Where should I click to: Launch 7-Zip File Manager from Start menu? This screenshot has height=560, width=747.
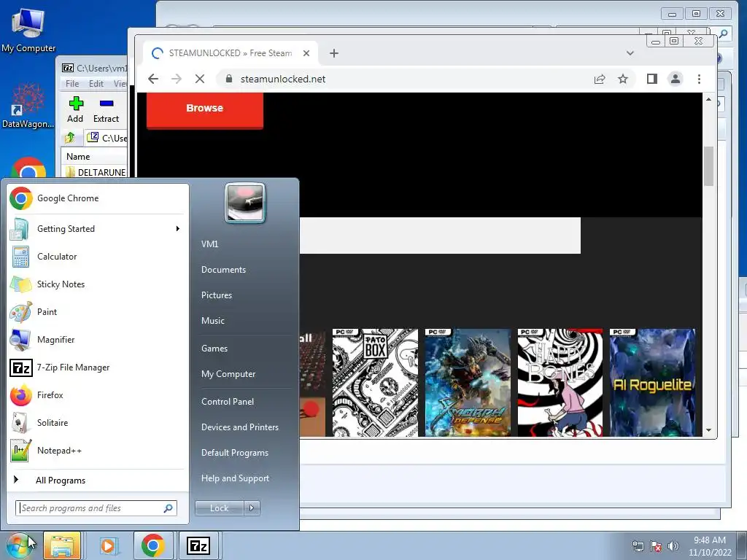[98, 367]
